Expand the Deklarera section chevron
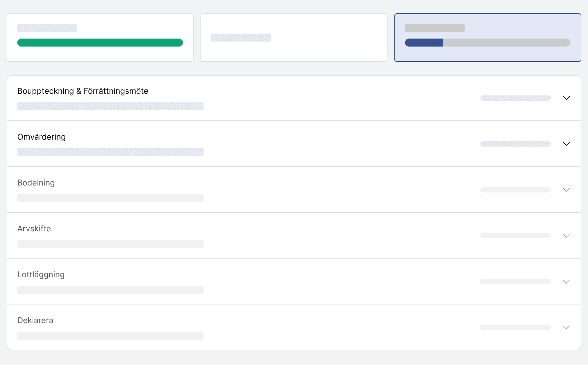 (x=566, y=327)
